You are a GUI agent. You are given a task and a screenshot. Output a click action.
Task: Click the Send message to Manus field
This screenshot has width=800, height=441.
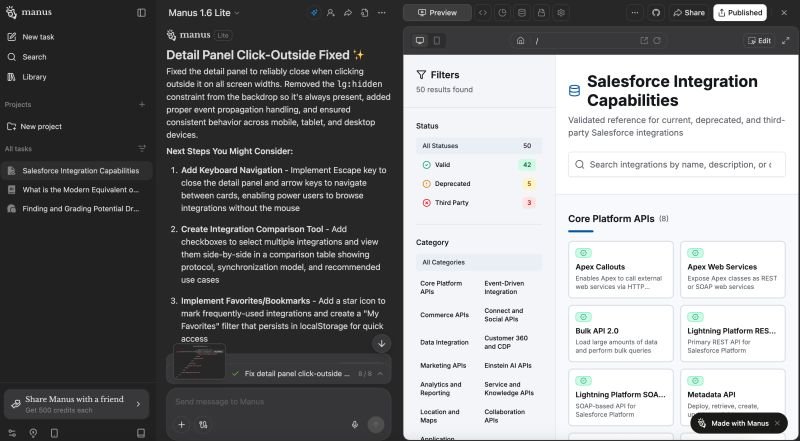[279, 402]
